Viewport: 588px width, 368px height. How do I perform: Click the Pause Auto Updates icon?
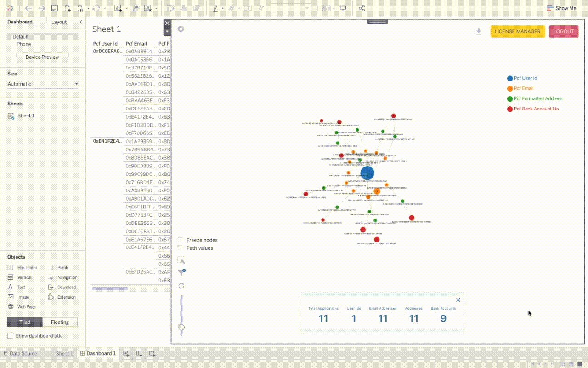(80, 8)
